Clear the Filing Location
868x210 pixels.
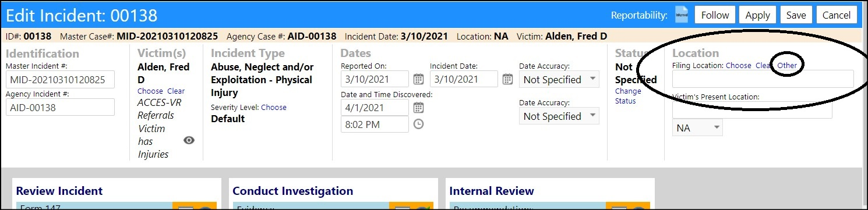(x=764, y=65)
